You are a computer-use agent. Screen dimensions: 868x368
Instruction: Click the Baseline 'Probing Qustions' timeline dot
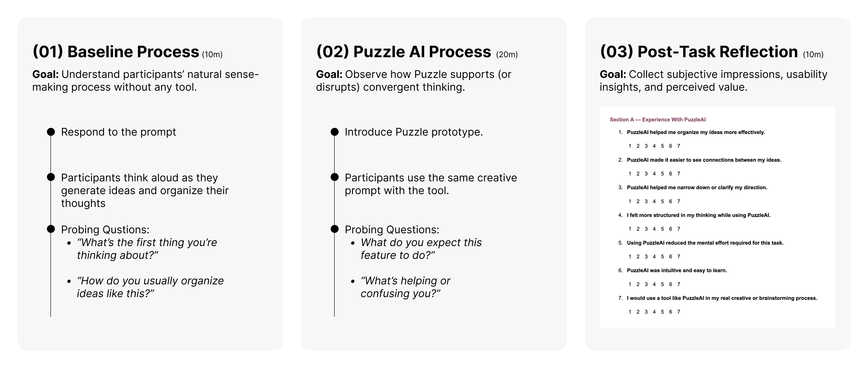50,229
